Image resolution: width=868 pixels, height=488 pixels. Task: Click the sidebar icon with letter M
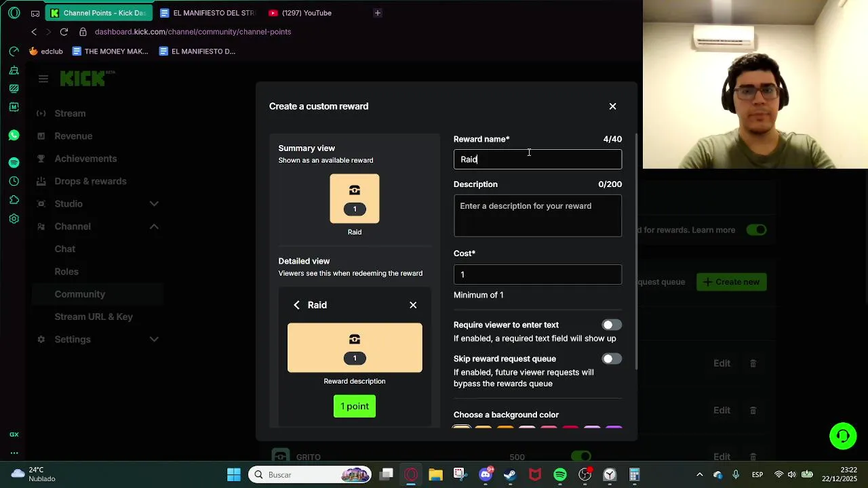(x=14, y=107)
